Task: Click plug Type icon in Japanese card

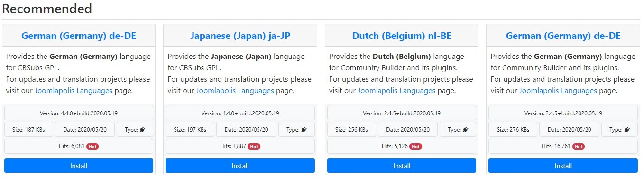Action: tap(304, 130)
